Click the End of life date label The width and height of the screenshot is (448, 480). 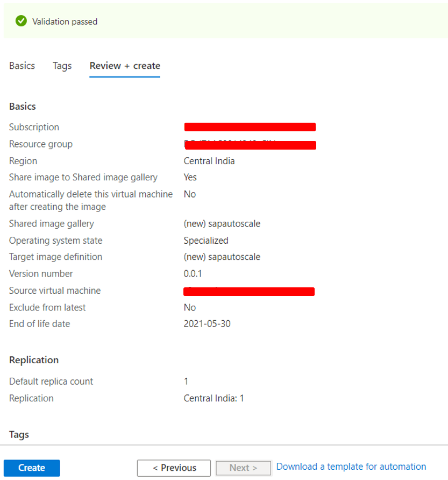[x=39, y=324]
